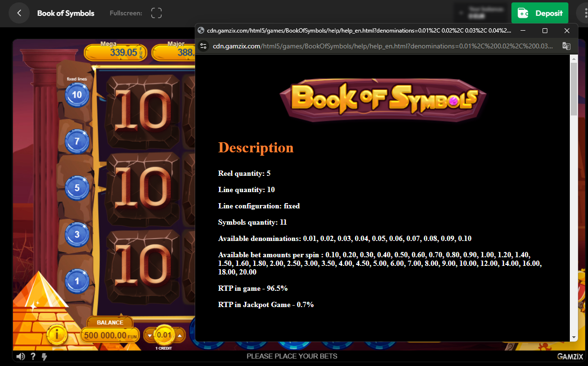This screenshot has height=366, width=588.
Task: Click the Book of Symbols page title
Action: (x=66, y=13)
